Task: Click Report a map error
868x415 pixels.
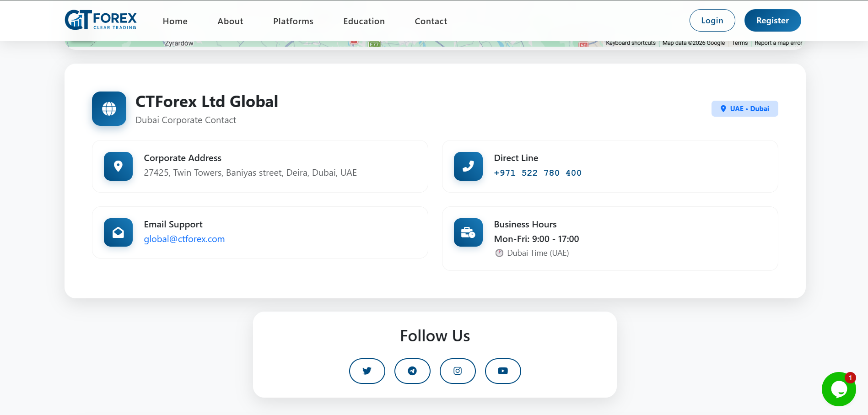Action: point(778,43)
